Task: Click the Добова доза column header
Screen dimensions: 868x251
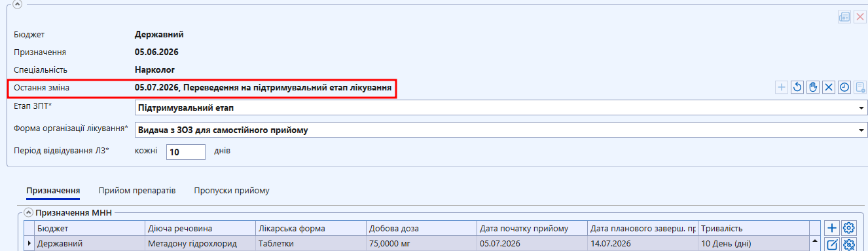Action: [421, 229]
